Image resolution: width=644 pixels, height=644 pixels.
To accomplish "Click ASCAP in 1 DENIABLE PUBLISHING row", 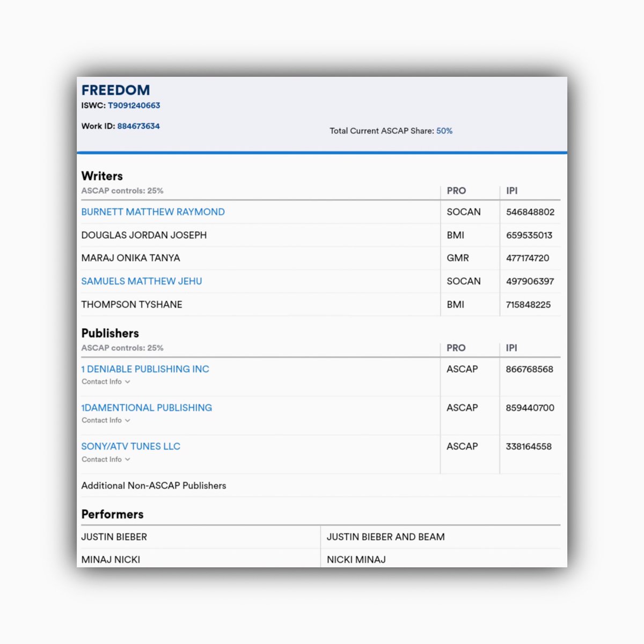I will (x=462, y=369).
